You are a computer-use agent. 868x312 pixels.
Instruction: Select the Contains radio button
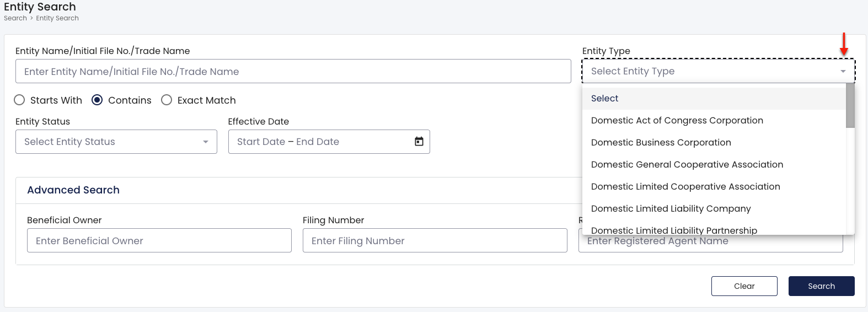coord(97,100)
